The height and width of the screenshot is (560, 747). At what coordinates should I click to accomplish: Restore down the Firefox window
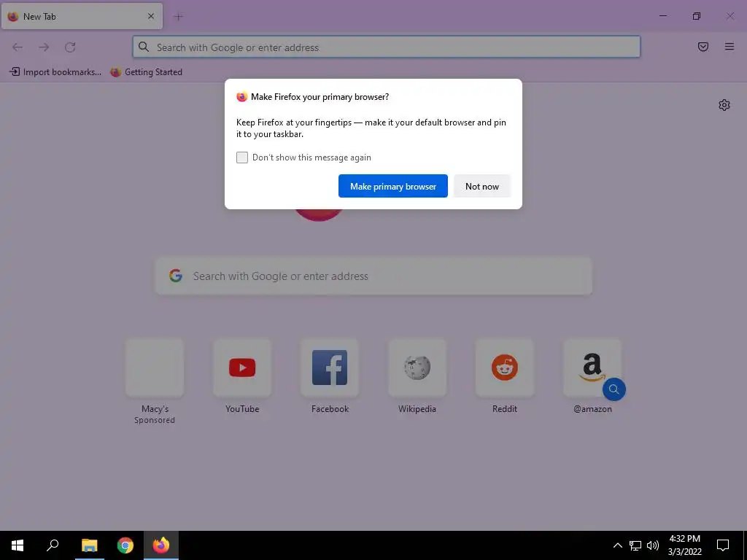point(697,16)
